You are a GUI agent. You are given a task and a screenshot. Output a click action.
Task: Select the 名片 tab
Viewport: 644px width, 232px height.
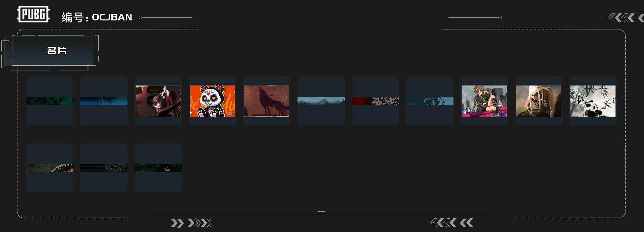52,51
